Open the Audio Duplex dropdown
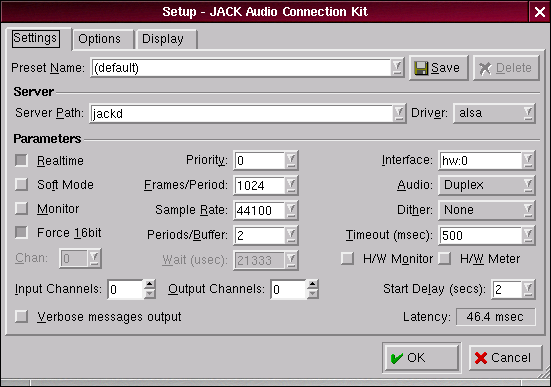551x387 pixels. (487, 185)
